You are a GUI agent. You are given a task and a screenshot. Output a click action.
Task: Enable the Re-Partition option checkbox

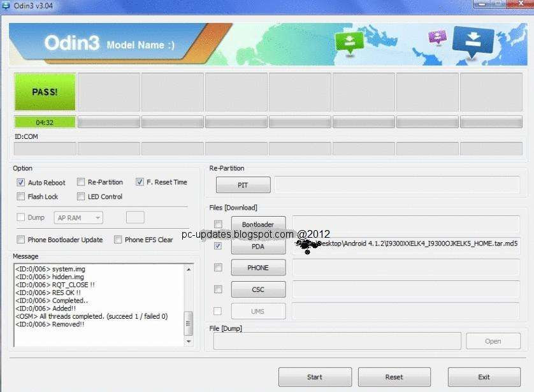81,182
